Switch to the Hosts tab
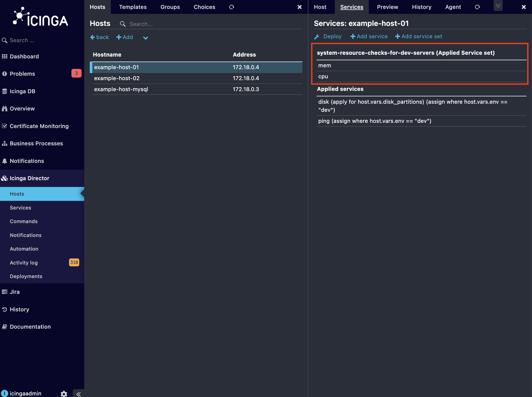The width and height of the screenshot is (532, 397). click(x=97, y=7)
